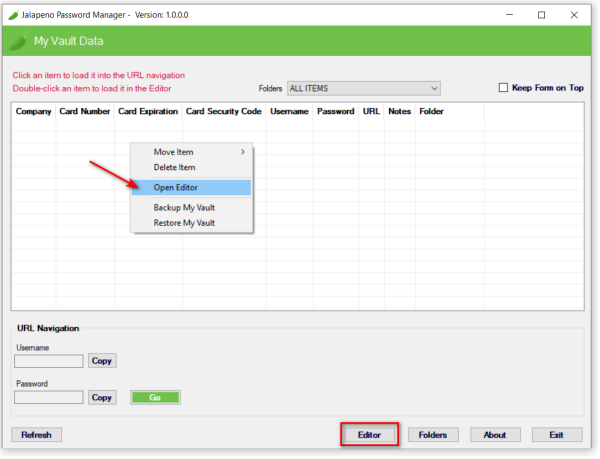Screen dimensions: 600x459
Task: Copy the Password with its Copy button
Action: [x=102, y=398]
